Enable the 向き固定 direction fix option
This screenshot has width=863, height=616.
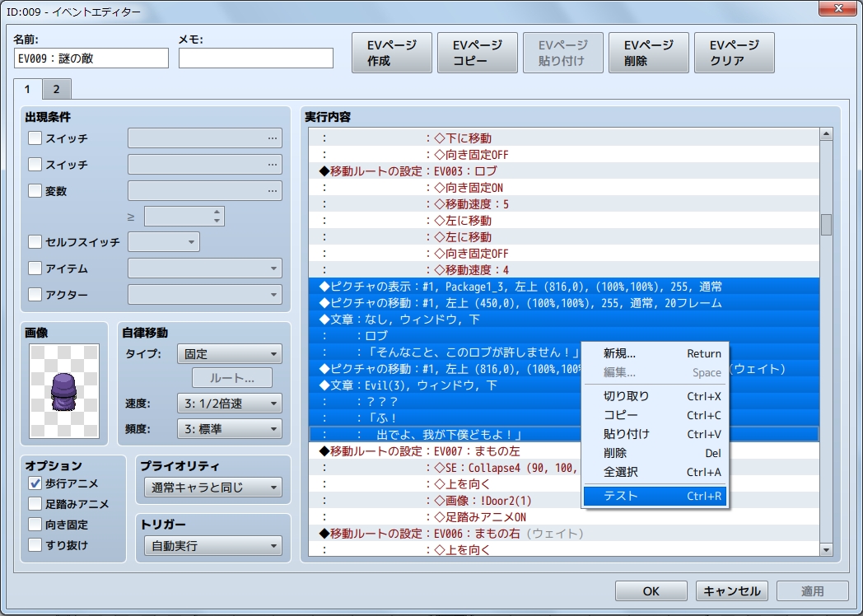tap(33, 523)
